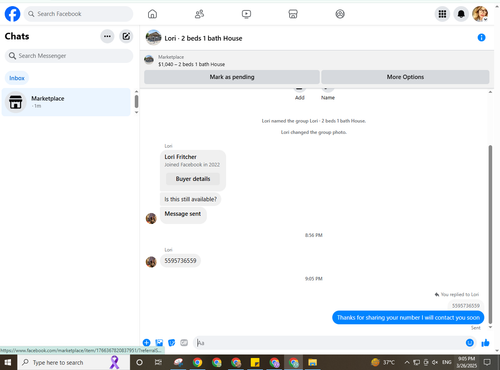
Task: Click the volume icon in system tray
Action: (435, 362)
